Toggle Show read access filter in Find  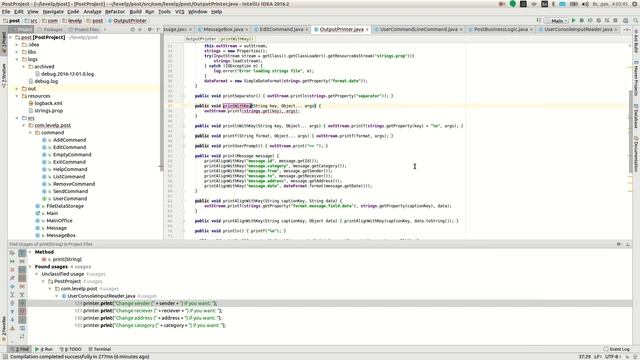(x=22, y=303)
